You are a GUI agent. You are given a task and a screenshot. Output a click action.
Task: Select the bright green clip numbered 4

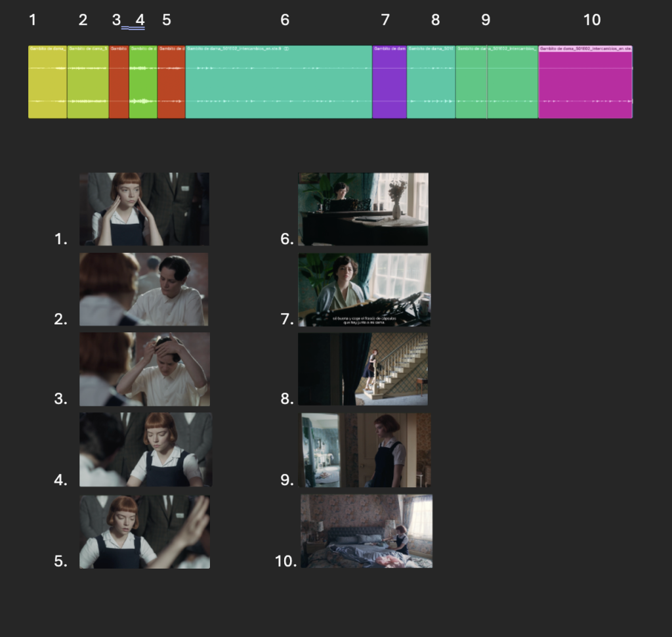pos(143,81)
